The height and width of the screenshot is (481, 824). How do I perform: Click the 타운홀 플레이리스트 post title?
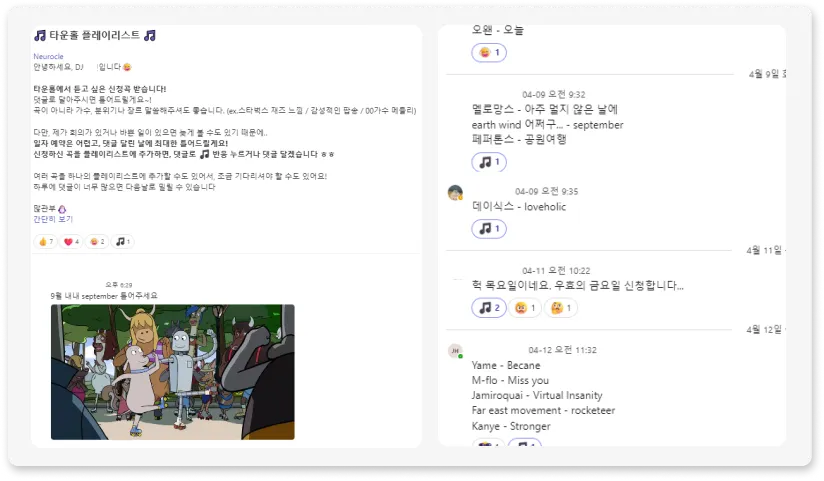coord(95,36)
